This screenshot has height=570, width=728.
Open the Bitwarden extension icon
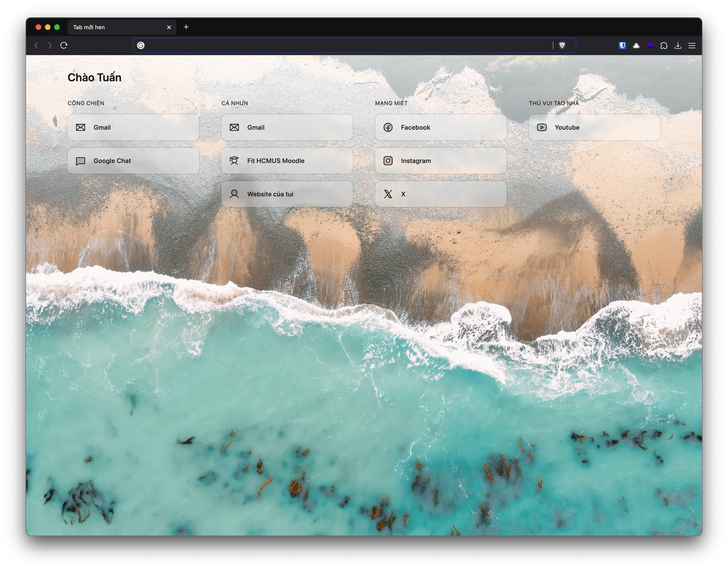[x=622, y=45]
